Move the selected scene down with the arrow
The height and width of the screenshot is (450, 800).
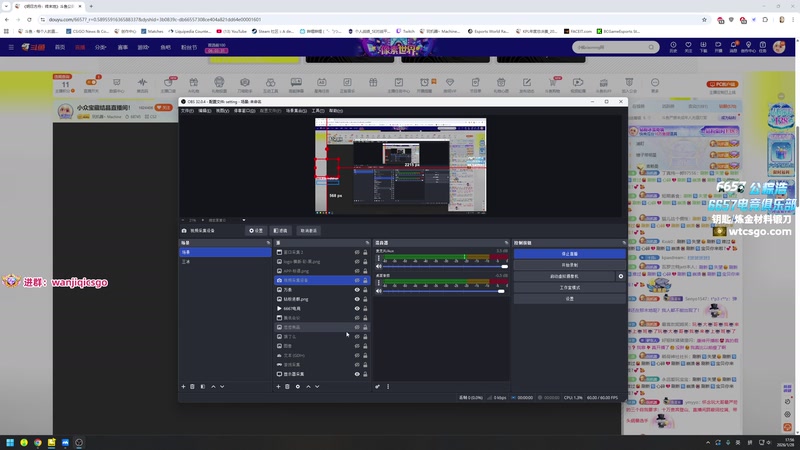[x=222, y=387]
